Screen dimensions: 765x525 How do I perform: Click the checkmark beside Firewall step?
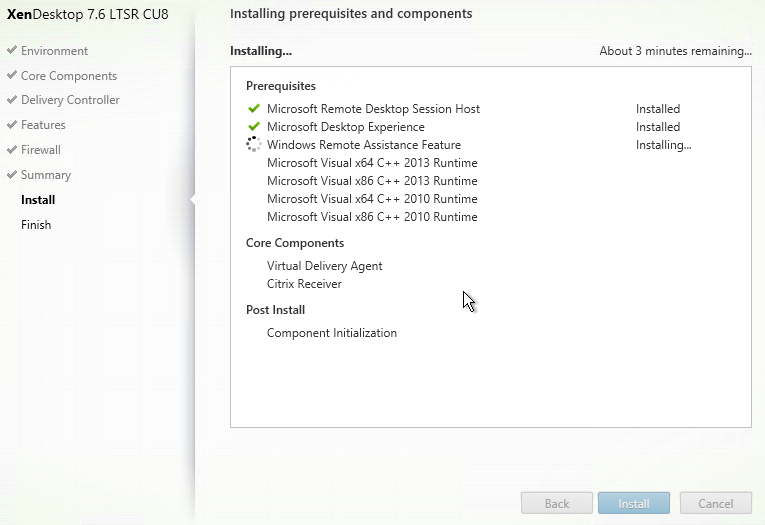click(12, 150)
